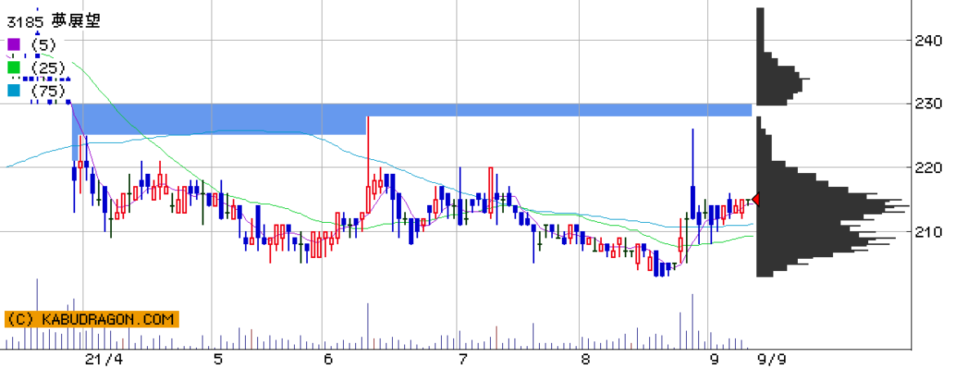Image resolution: width=980 pixels, height=369 pixels.
Task: Click the (5) legend label
Action: point(42,44)
